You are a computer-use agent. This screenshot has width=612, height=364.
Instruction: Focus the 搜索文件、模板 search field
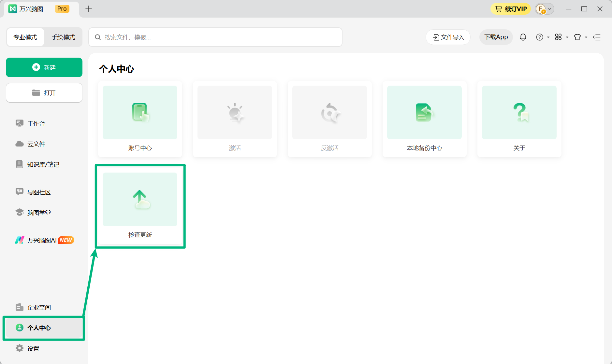pos(215,37)
